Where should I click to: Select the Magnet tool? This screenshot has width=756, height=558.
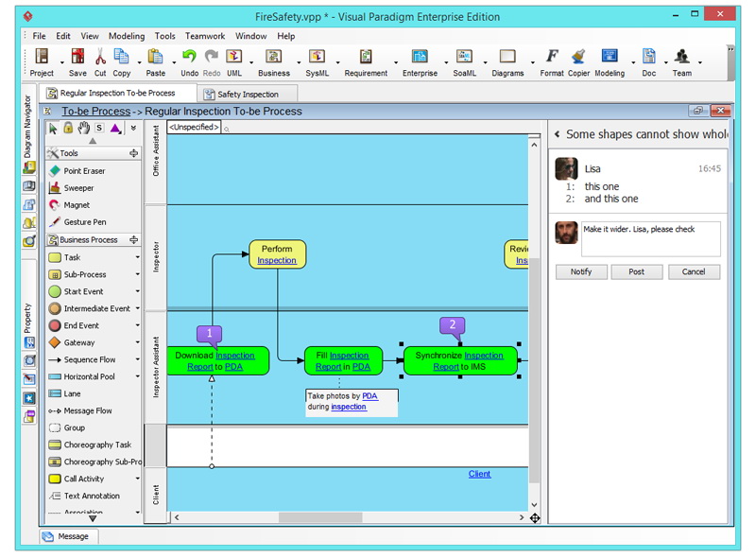[77, 205]
